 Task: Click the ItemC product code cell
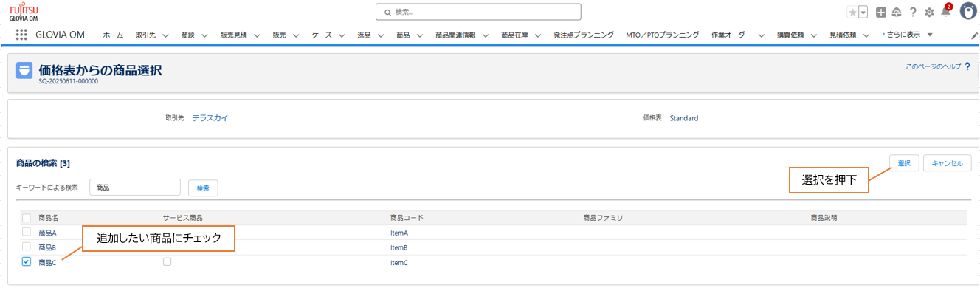tap(399, 262)
